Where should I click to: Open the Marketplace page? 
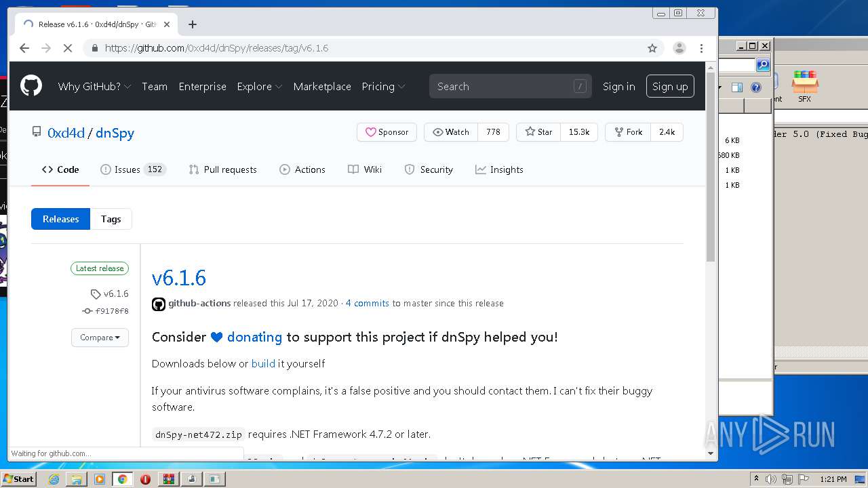click(x=322, y=86)
